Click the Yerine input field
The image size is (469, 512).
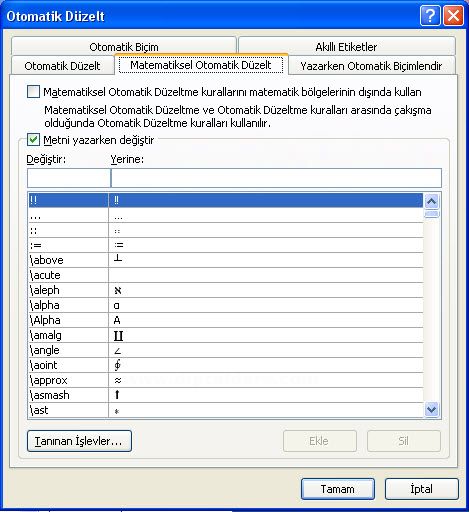pos(276,178)
